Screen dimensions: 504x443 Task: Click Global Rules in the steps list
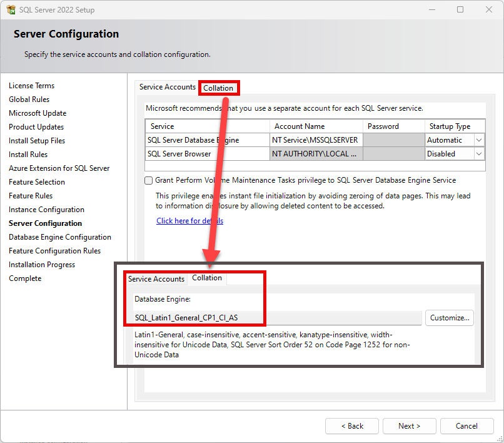tap(29, 99)
